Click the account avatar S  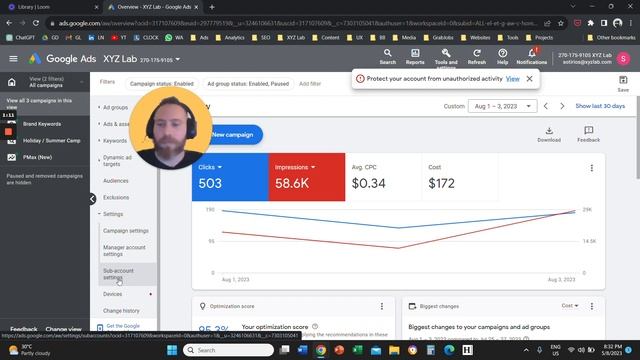tap(623, 59)
